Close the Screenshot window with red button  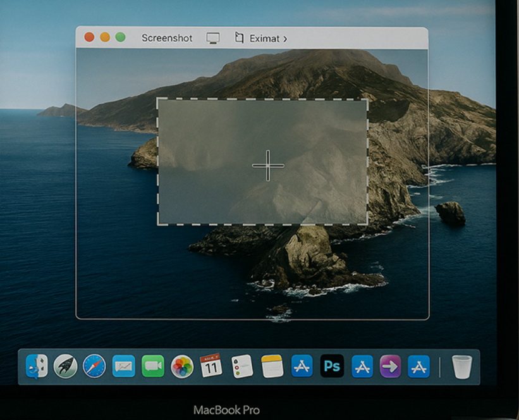point(89,37)
